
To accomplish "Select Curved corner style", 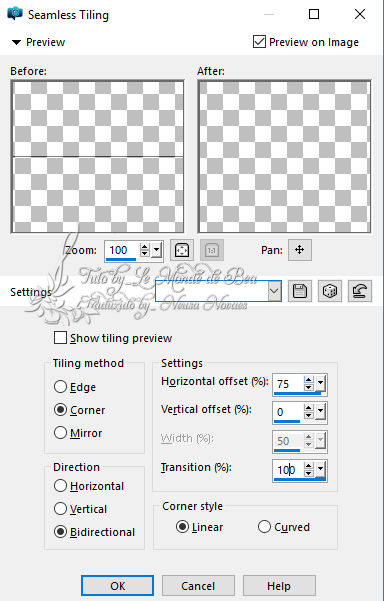I will 264,527.
